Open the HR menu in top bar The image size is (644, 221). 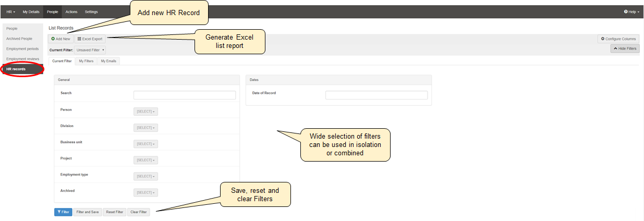coord(10,11)
